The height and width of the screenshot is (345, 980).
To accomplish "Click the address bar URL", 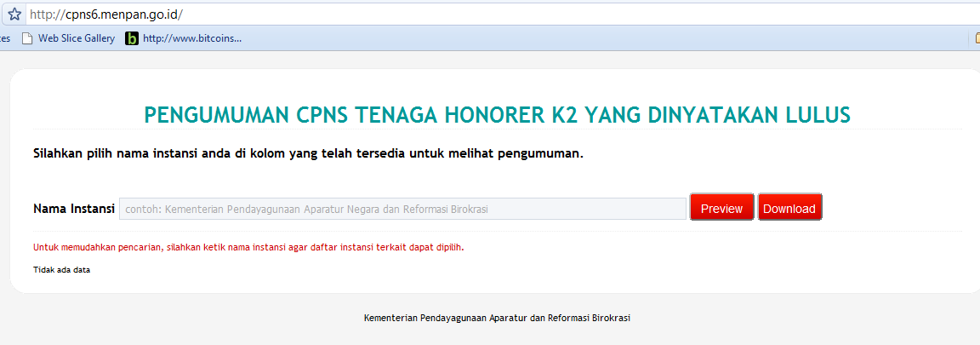I will (x=106, y=14).
